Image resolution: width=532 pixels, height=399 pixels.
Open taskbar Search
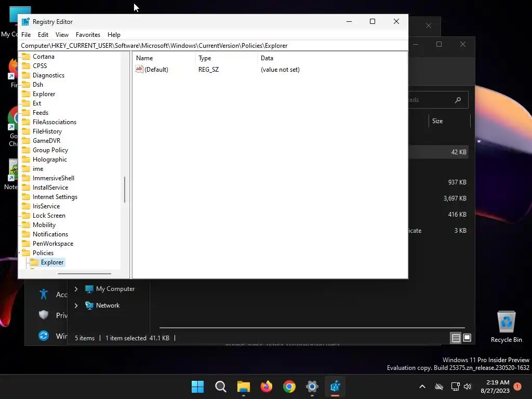coord(220,387)
